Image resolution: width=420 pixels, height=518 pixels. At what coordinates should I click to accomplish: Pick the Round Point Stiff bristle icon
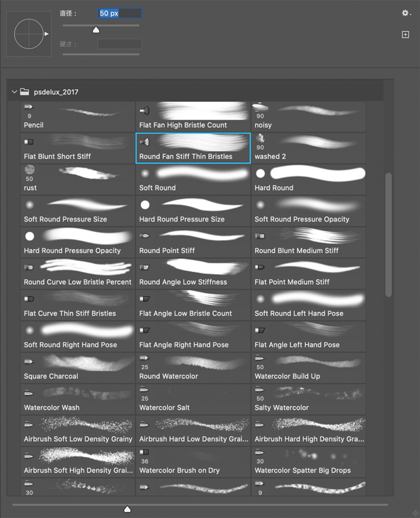[x=145, y=236]
